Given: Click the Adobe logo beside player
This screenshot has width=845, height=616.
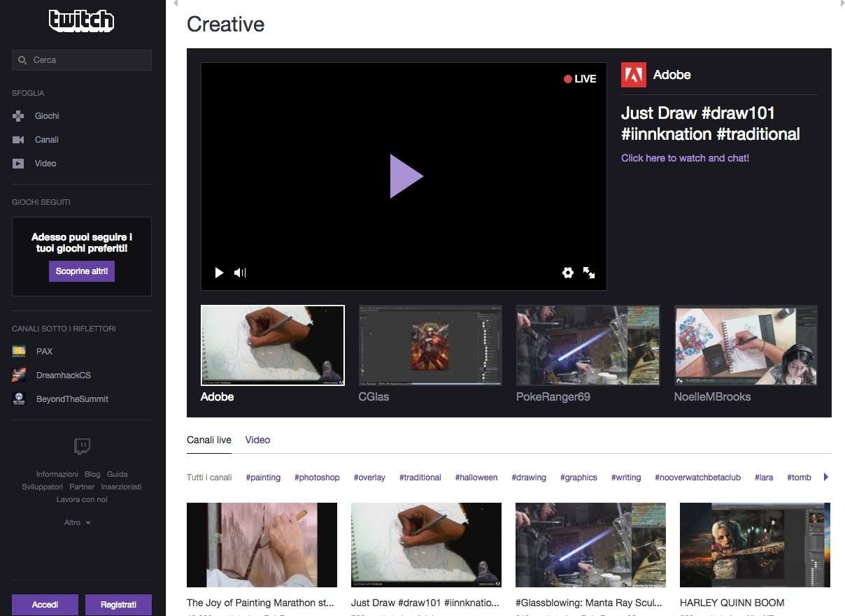Looking at the screenshot, I should [x=633, y=75].
